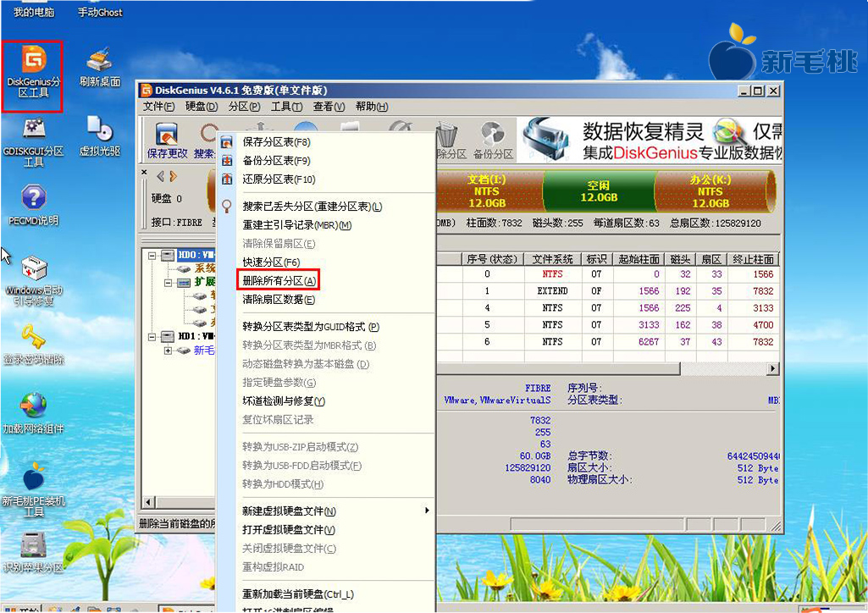
Task: Click the 加载网络组件 desktop icon
Action: [33, 413]
